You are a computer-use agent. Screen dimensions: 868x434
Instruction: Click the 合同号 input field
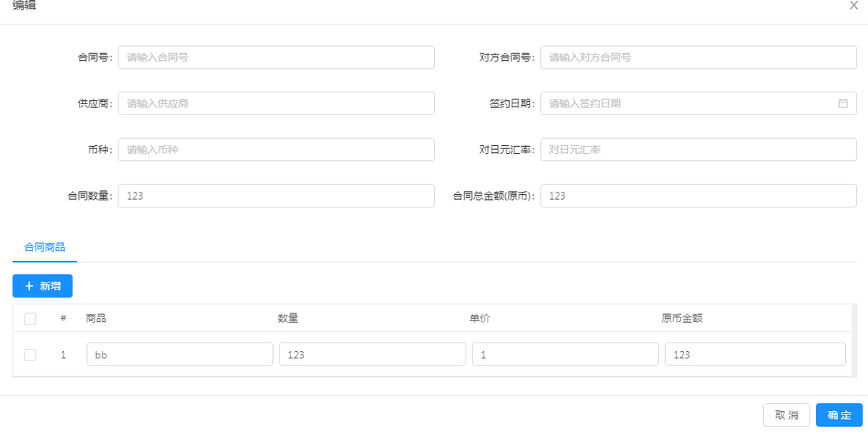click(276, 57)
